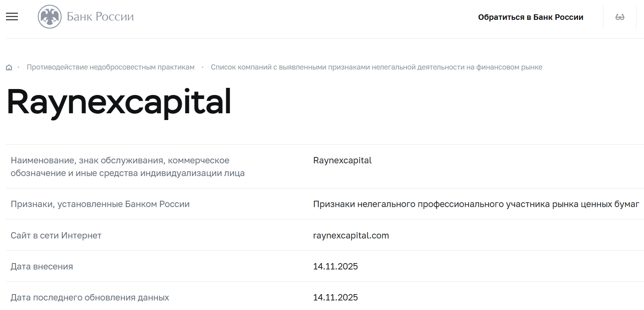Select the raynexcapital.com site value
Screen dimensions: 644x310
pyautogui.click(x=351, y=235)
